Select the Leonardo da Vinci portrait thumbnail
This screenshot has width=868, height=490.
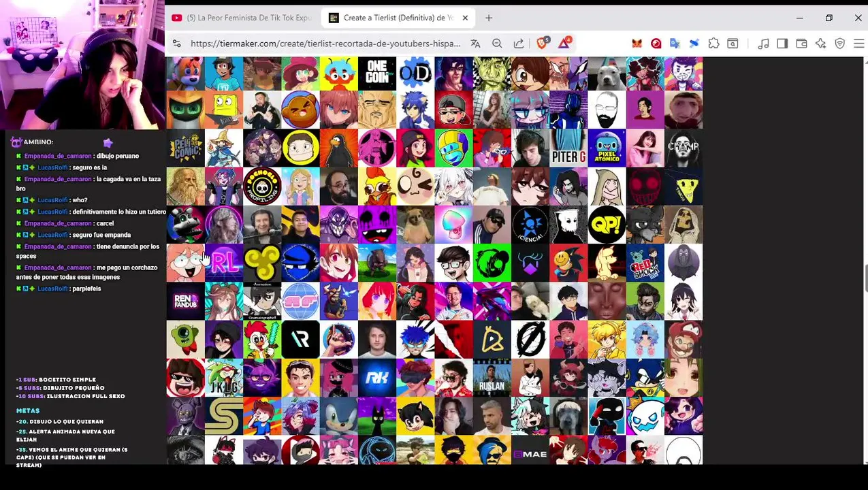(185, 186)
